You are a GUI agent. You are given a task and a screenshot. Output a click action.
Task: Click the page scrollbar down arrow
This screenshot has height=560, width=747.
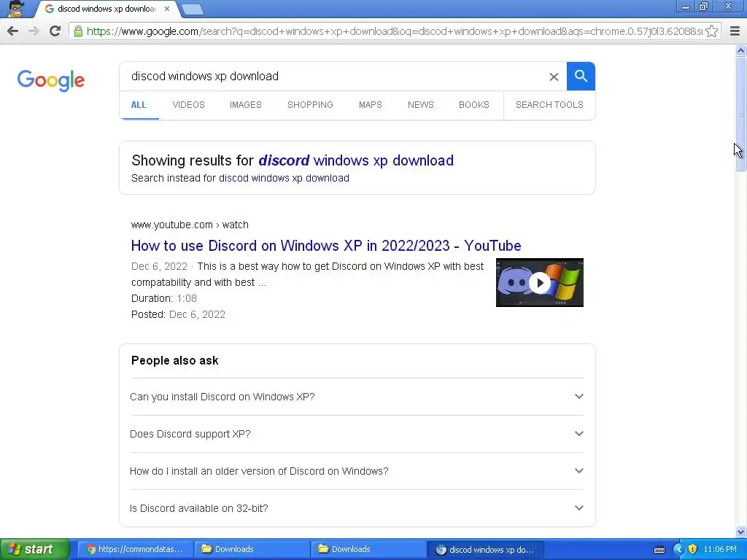pyautogui.click(x=741, y=532)
